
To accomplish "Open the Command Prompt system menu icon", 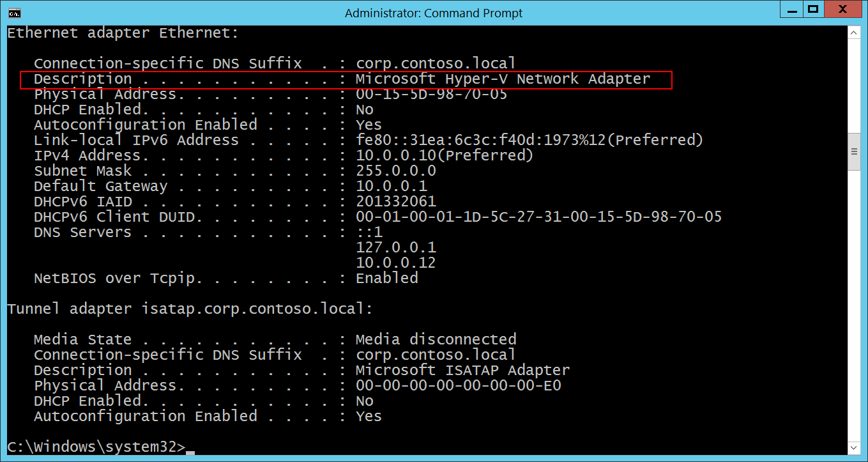I will tap(14, 12).
